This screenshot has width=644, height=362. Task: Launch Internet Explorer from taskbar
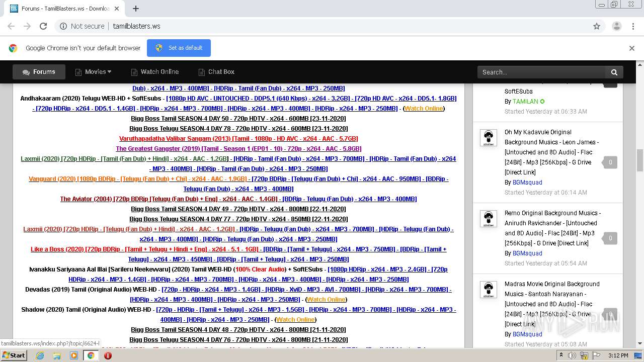click(x=40, y=355)
